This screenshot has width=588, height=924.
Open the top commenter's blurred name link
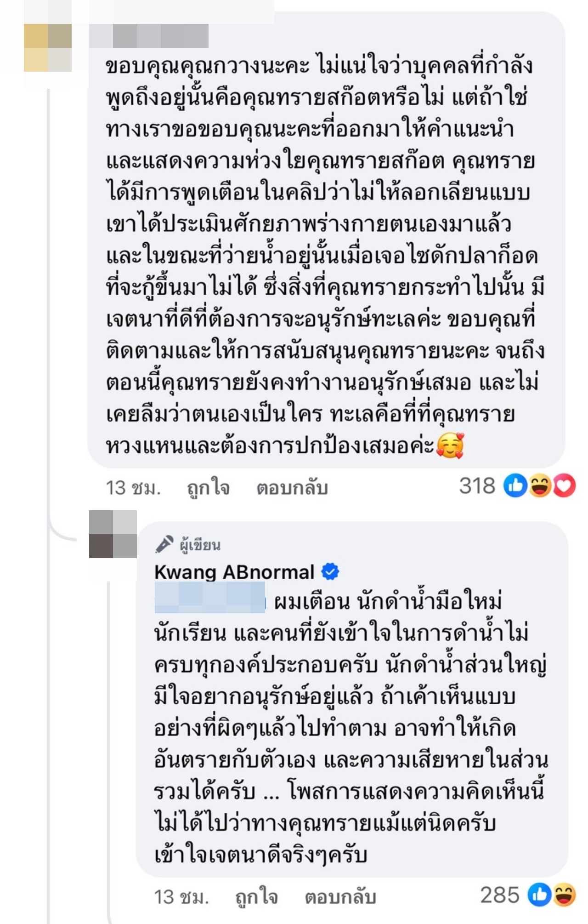click(149, 36)
